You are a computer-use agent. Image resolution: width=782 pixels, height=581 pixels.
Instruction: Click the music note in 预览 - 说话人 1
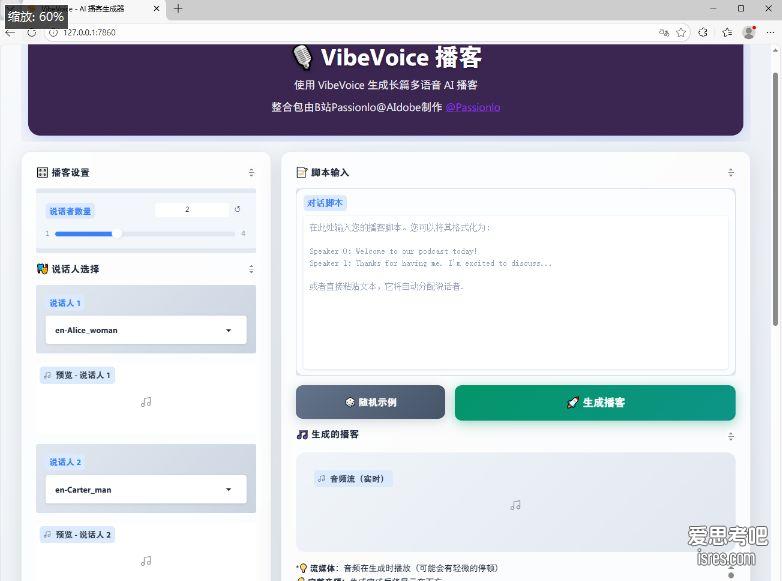[x=146, y=402]
